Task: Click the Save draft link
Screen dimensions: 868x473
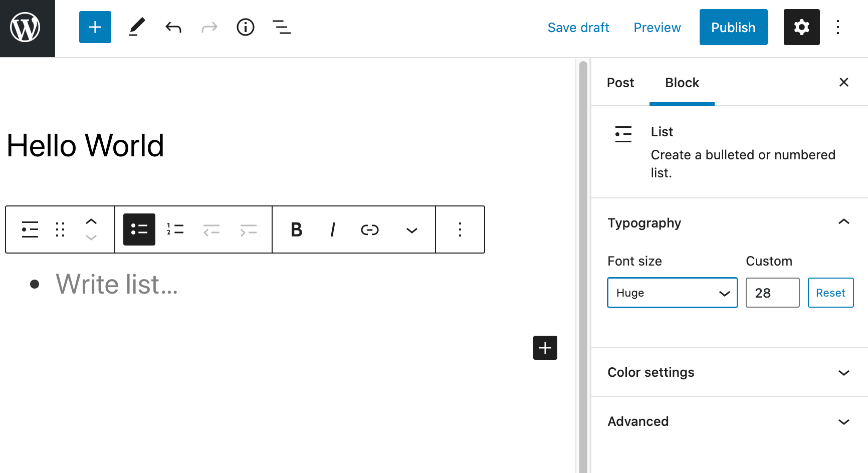Action: click(578, 28)
